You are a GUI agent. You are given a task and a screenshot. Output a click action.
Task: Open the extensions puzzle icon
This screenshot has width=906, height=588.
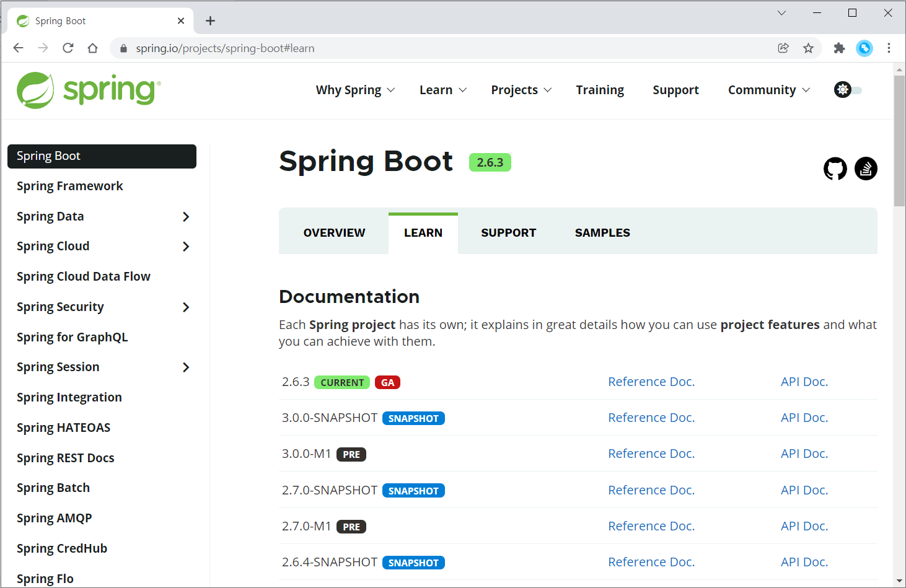coord(839,48)
